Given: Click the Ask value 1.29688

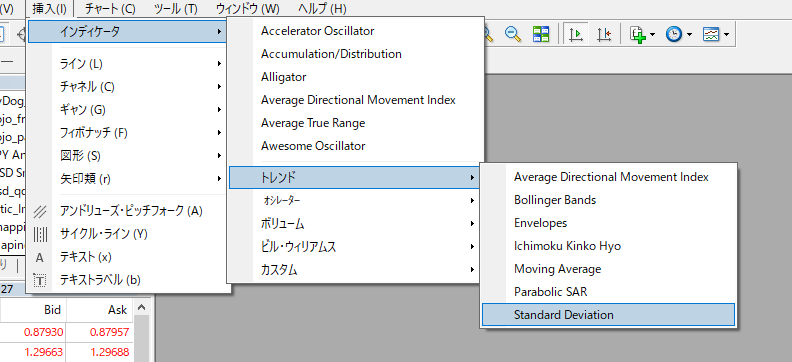Looking at the screenshot, I should (x=109, y=352).
